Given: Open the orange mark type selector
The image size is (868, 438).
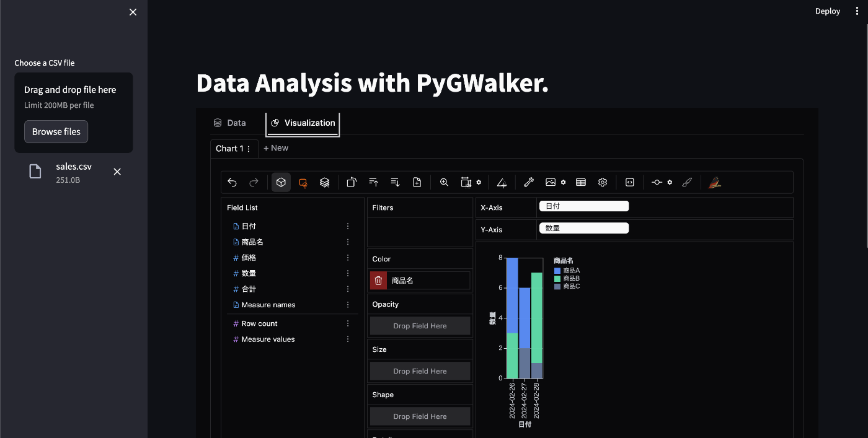Looking at the screenshot, I should pos(303,182).
